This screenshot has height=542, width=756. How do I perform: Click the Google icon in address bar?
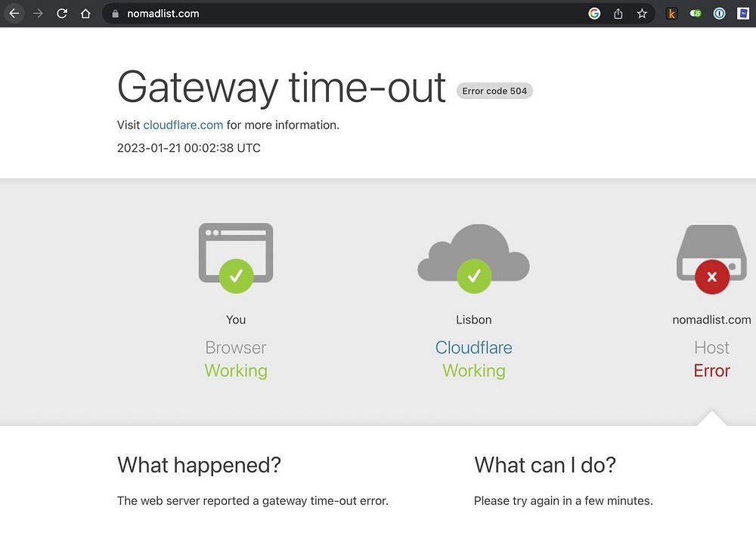pos(594,14)
